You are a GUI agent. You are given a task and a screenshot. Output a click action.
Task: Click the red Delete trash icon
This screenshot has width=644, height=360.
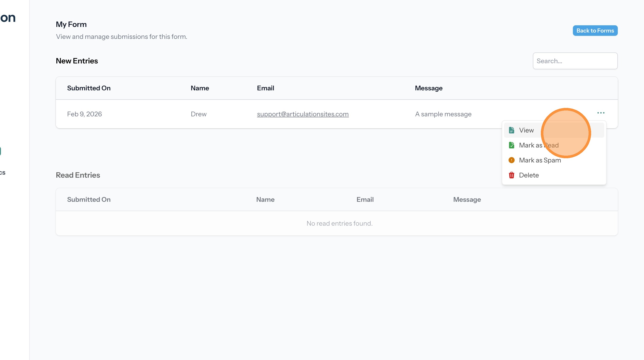tap(511, 175)
